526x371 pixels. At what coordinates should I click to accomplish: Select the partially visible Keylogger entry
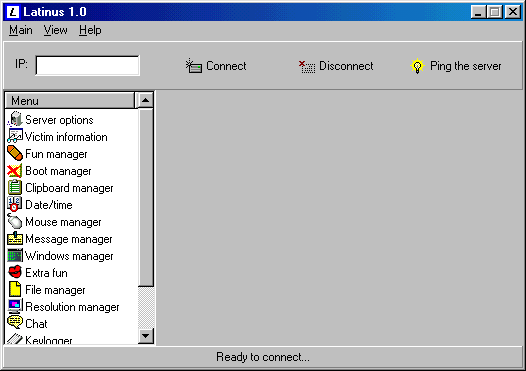click(49, 340)
